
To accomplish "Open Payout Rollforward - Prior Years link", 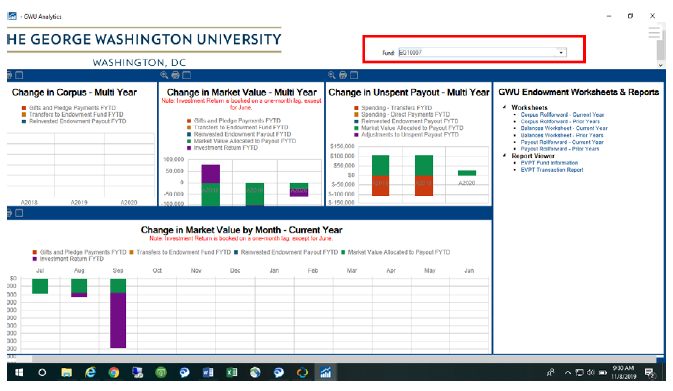I will coord(560,149).
